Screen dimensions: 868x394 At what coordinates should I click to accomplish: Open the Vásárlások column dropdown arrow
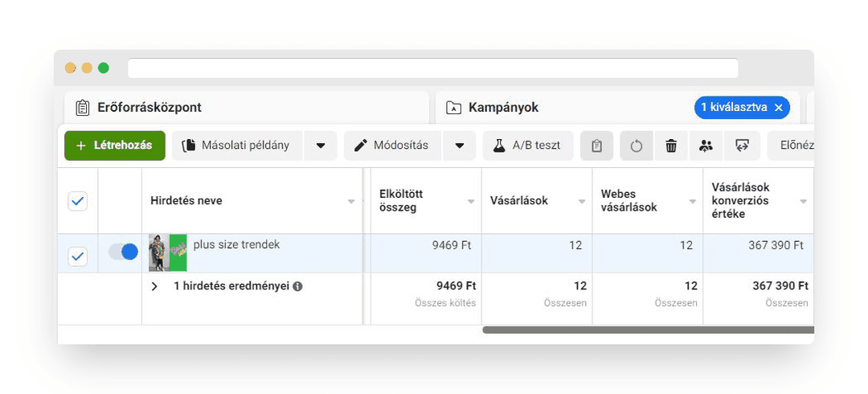pyautogui.click(x=582, y=201)
